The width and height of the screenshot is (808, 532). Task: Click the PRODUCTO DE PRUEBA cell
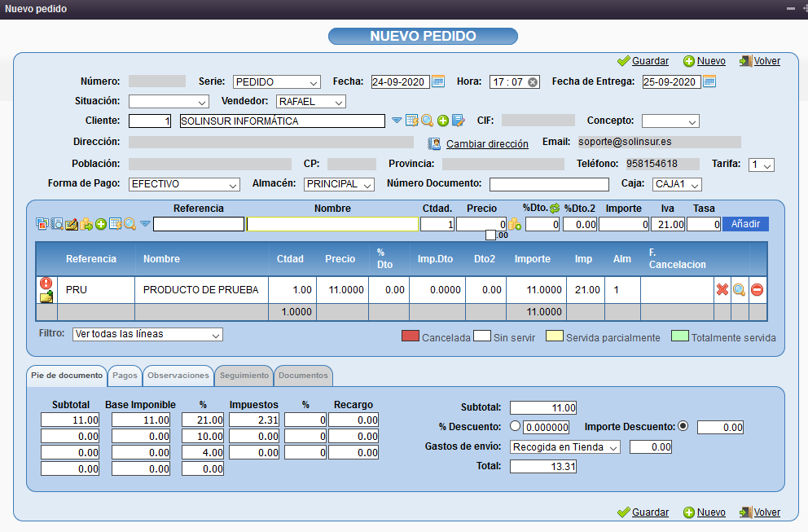coord(201,290)
